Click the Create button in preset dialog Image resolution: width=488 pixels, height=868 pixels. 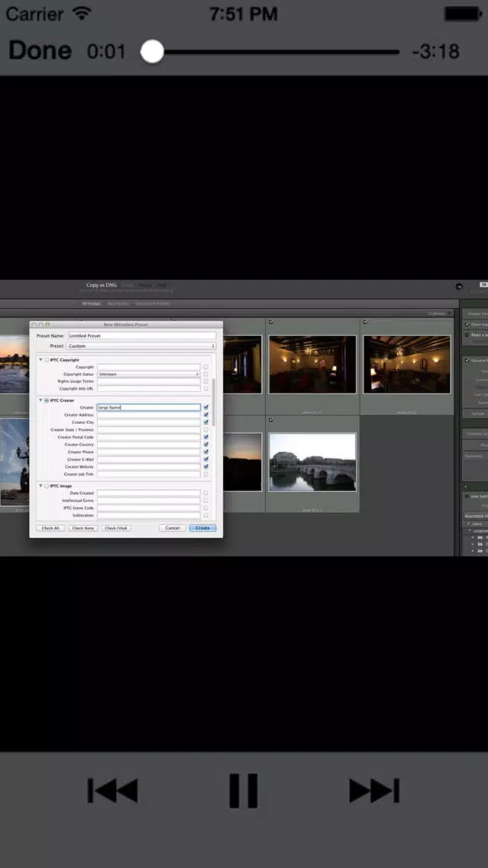[202, 528]
